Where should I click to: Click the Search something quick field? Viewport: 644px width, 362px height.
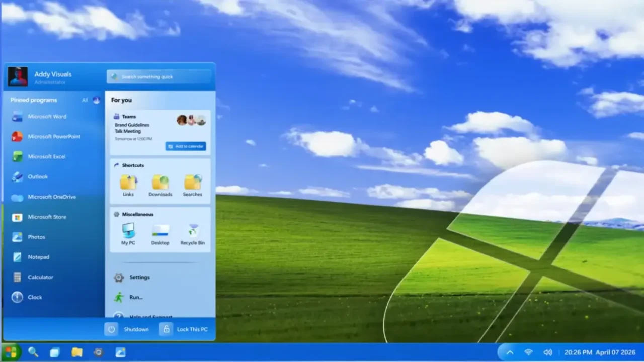(159, 76)
